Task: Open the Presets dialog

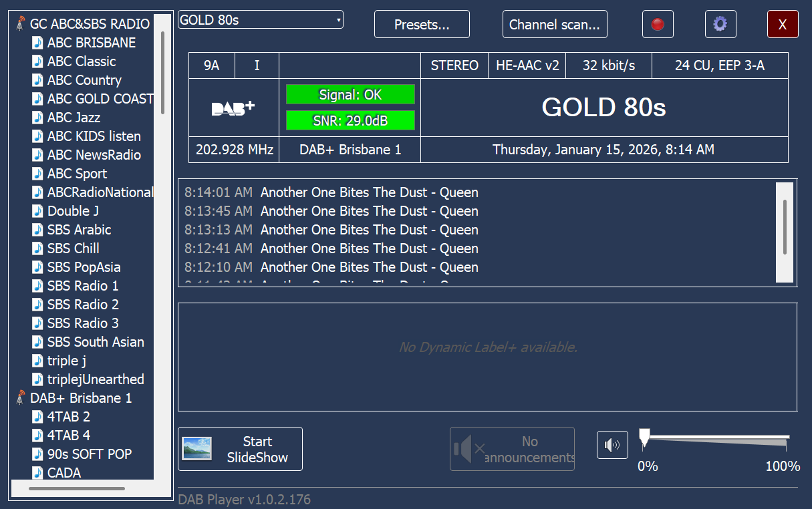Action: 422,25
